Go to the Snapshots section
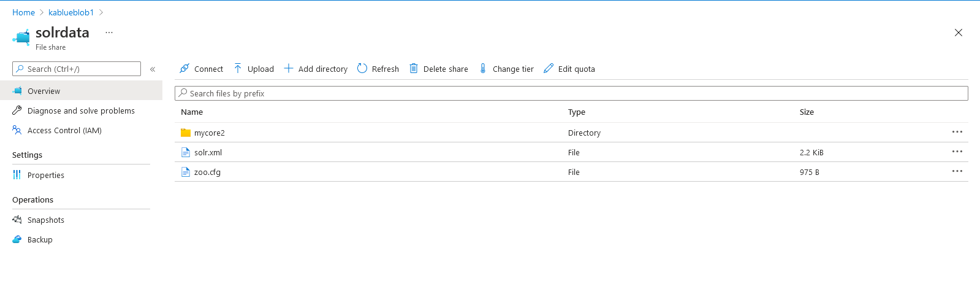 [45, 220]
